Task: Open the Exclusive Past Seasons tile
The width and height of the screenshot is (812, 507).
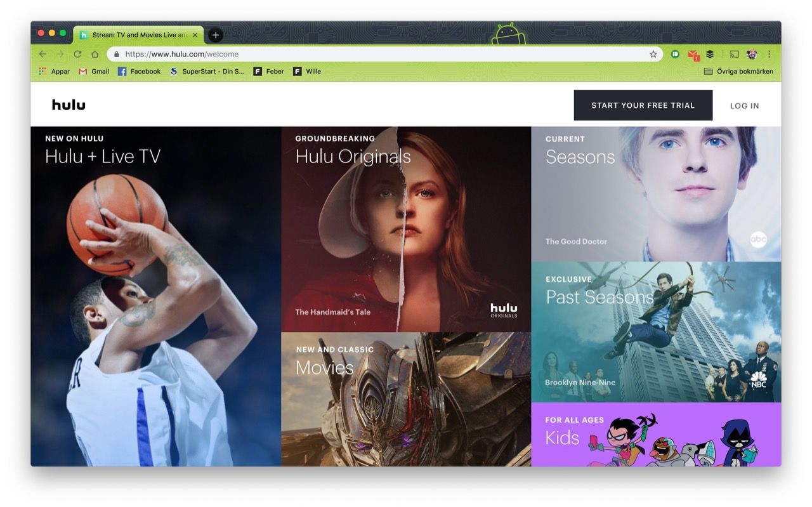Action: click(656, 332)
